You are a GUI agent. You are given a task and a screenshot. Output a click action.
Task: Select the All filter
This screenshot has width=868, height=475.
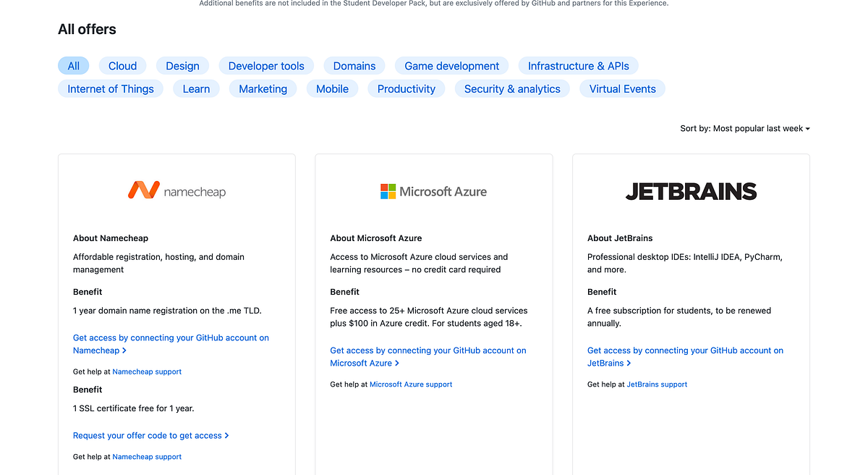tap(74, 66)
